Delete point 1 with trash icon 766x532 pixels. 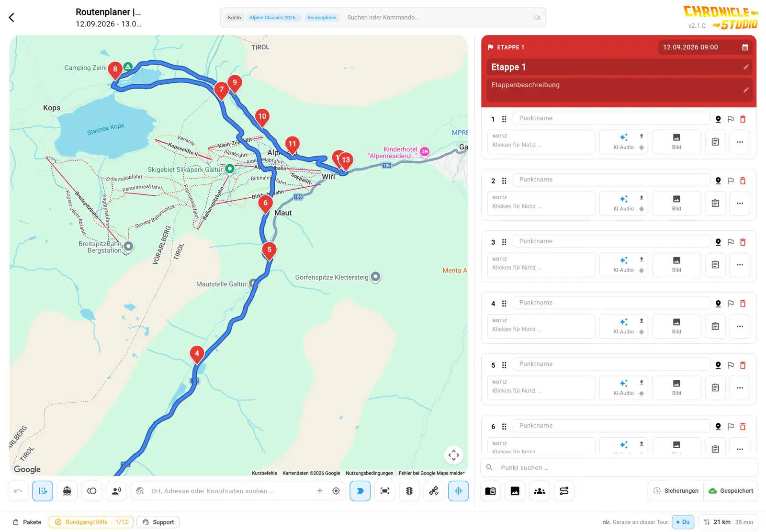743,119
